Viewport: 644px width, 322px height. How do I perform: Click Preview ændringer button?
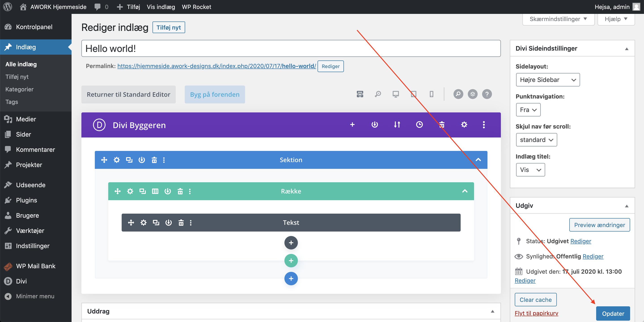tap(600, 225)
